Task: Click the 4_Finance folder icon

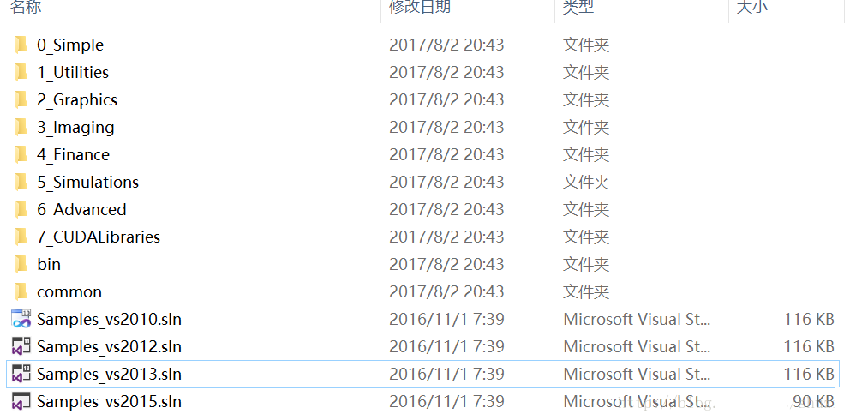Action: click(x=21, y=155)
